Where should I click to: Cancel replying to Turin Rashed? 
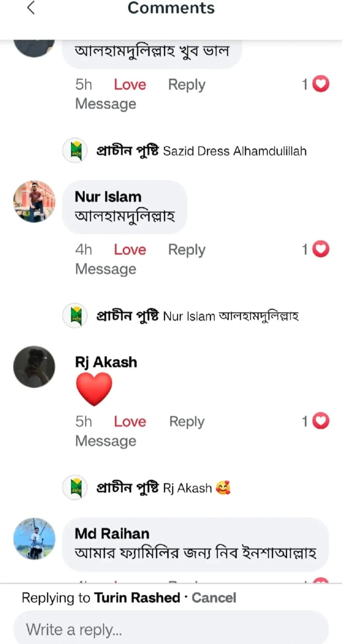pyautogui.click(x=214, y=598)
